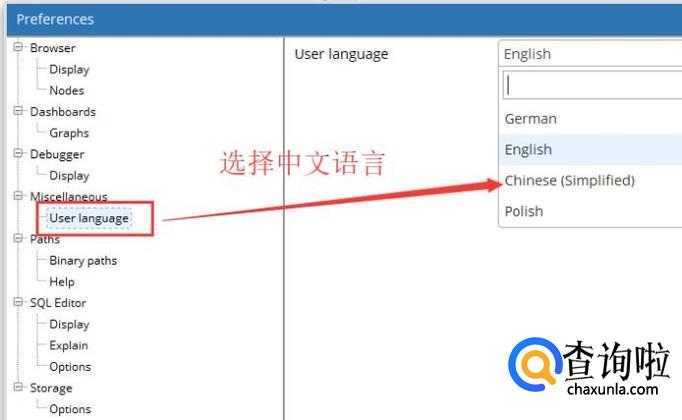Collapse the Browser tree node

18,47
